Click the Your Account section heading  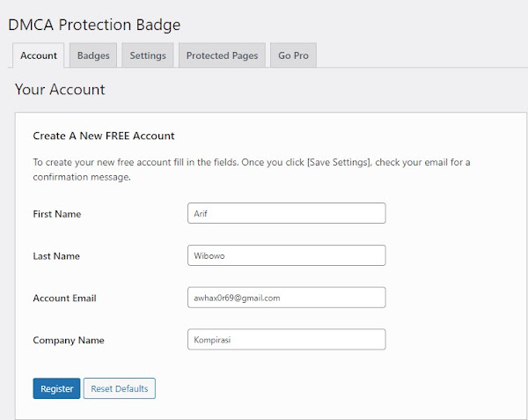point(60,90)
